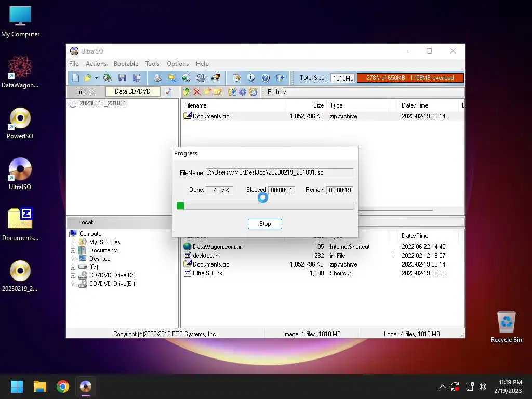
Task: Click the green progress bar
Action: [265, 206]
